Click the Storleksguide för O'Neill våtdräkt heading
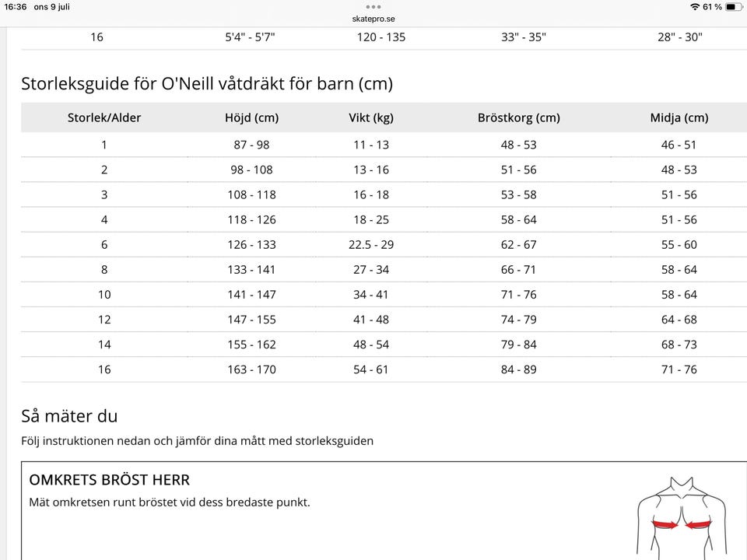The image size is (747, 560). click(x=207, y=84)
